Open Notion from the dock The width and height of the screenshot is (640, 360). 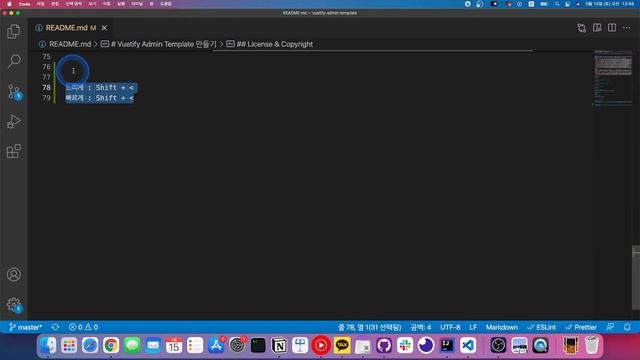point(279,345)
